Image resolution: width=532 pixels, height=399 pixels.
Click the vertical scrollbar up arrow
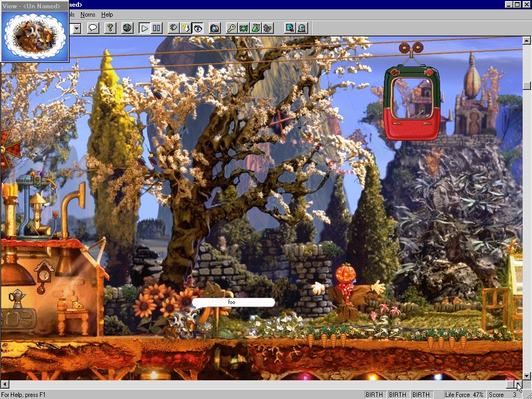click(527, 41)
